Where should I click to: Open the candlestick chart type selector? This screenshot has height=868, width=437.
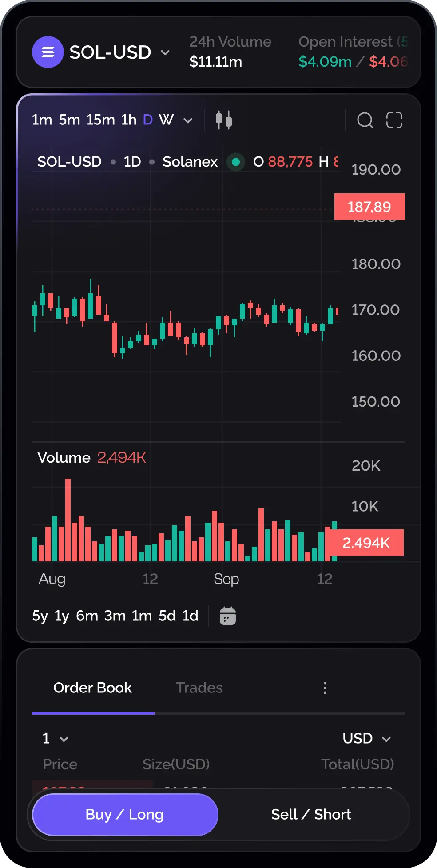224,120
